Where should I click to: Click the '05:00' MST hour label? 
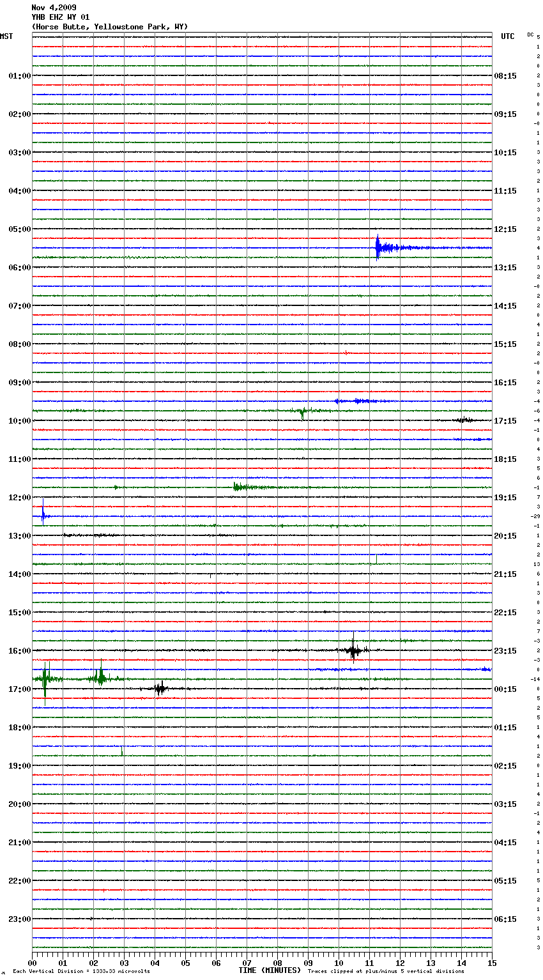point(19,229)
